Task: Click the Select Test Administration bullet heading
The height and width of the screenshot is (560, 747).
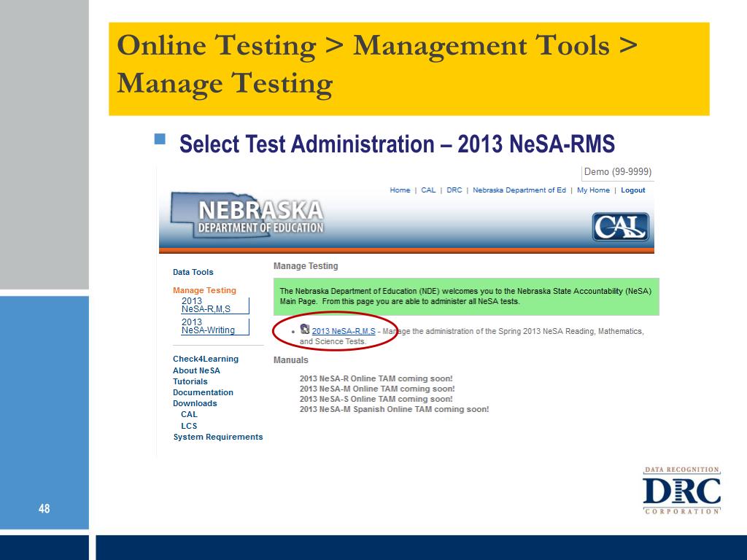Action: [397, 144]
